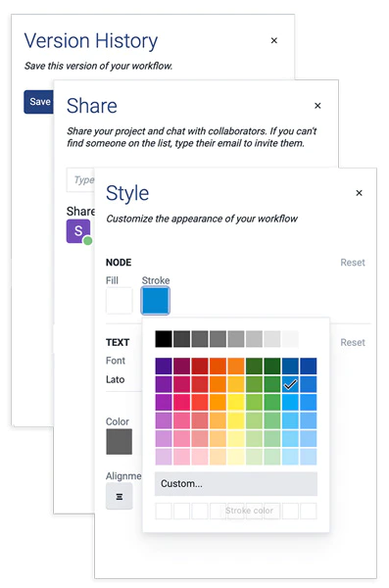
Task: Select the dark purple top-left palette swatch
Action: 164,366
